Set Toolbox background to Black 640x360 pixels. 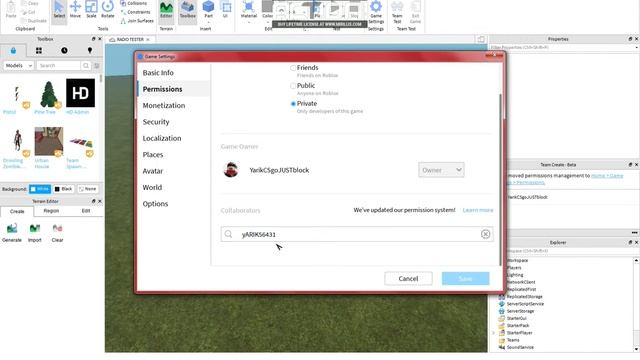click(x=64, y=189)
